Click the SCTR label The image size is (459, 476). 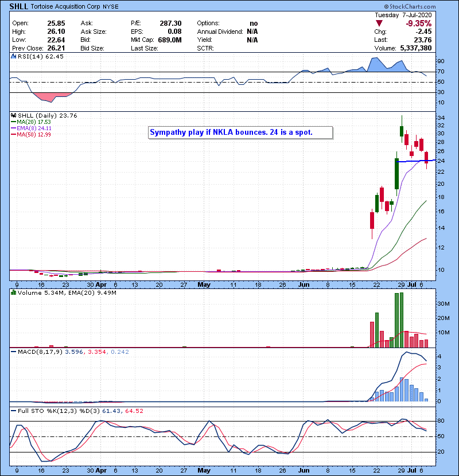click(205, 48)
